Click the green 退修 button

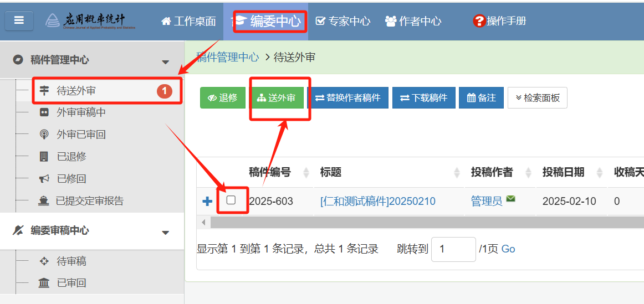coord(223,97)
